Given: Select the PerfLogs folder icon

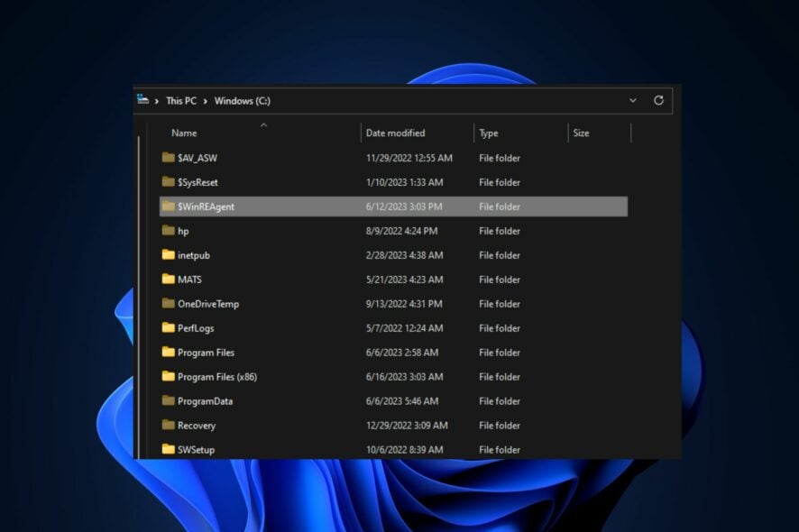Looking at the screenshot, I should click(x=168, y=327).
